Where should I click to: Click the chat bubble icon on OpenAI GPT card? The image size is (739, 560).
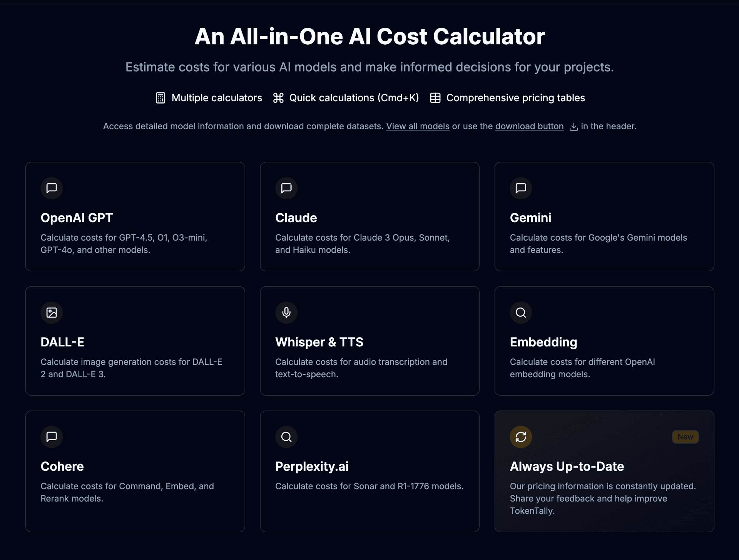tap(52, 188)
